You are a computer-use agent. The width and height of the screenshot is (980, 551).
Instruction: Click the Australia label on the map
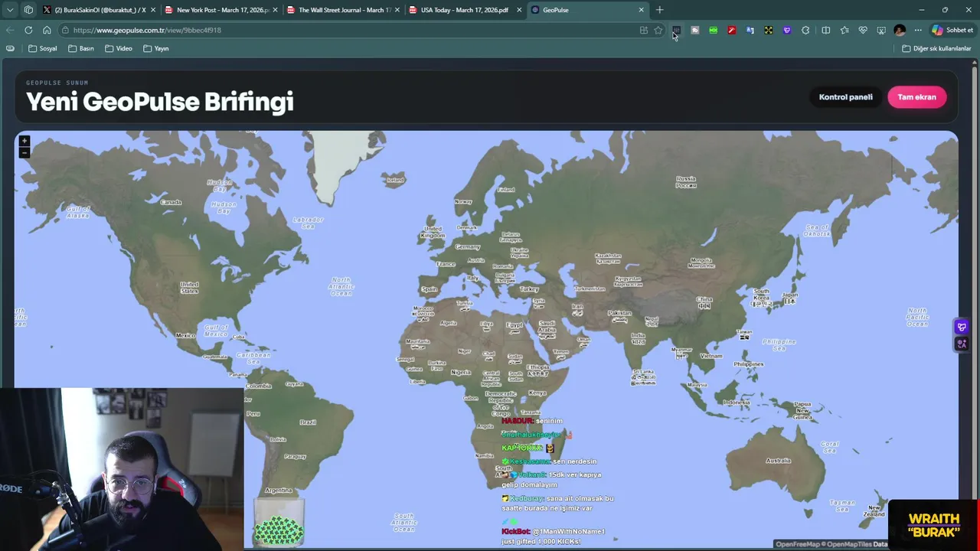pos(778,460)
